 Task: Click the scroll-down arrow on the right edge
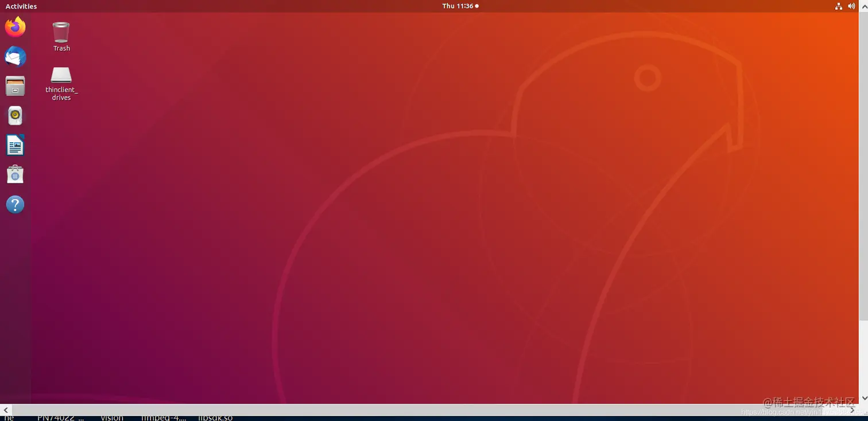tap(863, 398)
